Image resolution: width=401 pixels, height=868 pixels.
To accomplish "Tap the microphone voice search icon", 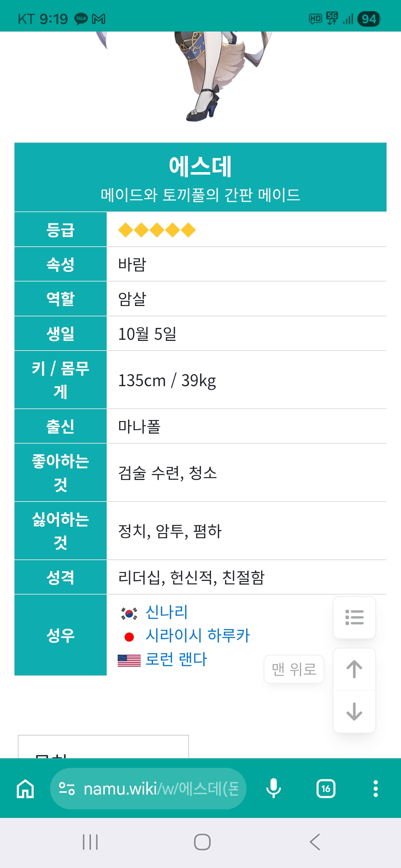I will [x=274, y=789].
